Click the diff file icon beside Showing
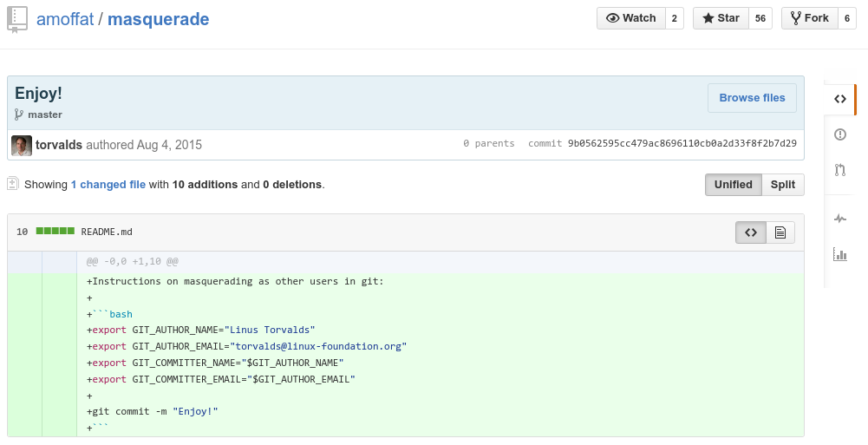Viewport: 868px width, 445px height. pos(13,184)
